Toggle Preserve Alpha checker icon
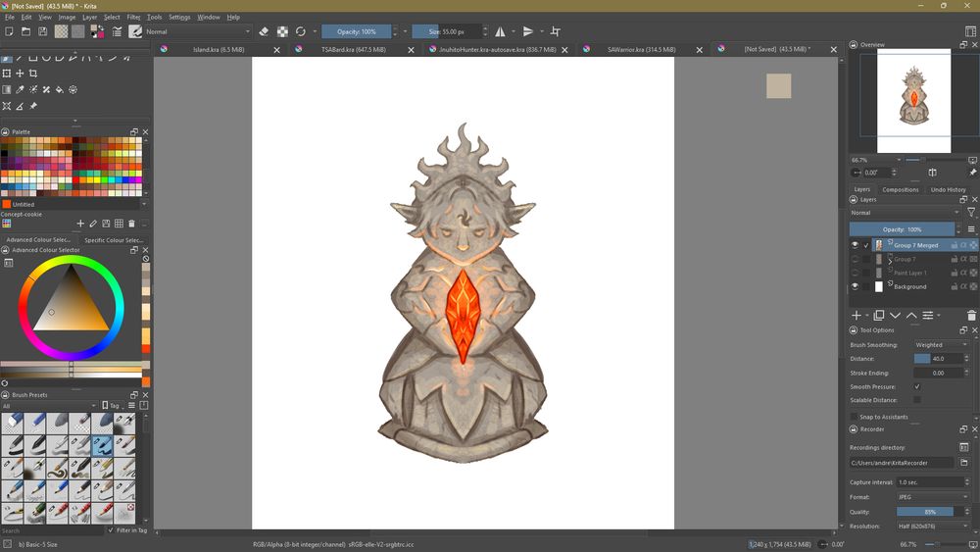Viewport: 980px width, 552px height. point(282,31)
